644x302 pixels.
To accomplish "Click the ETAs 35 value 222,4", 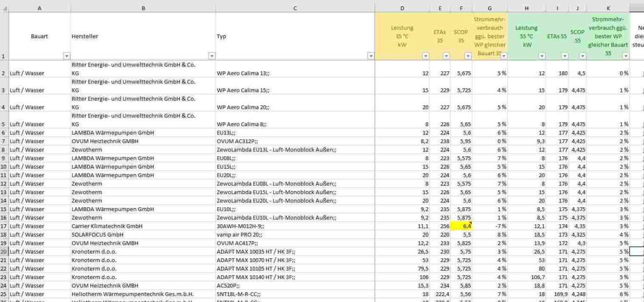I will tap(441, 294).
